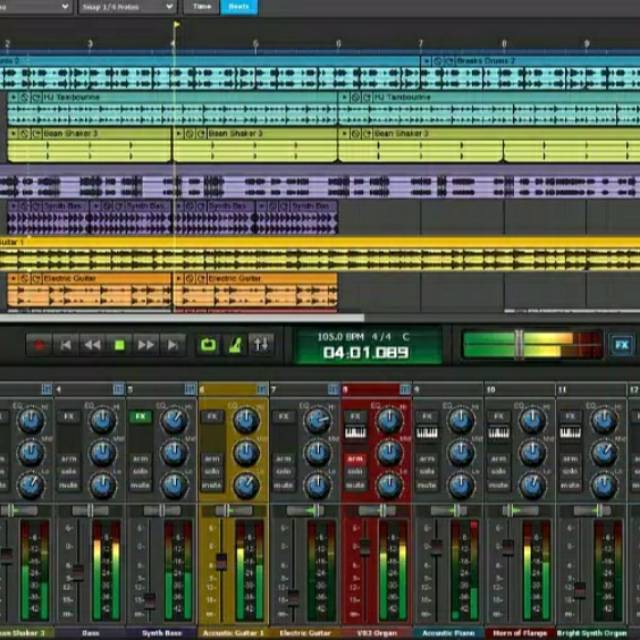Click the blue icon atop channel 5
Viewport: 640px width, 640px height.
click(190, 389)
